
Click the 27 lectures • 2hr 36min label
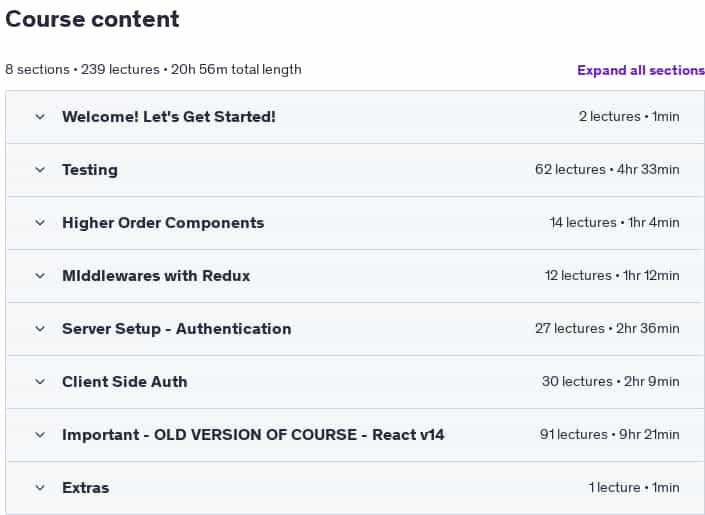pyautogui.click(x=607, y=328)
